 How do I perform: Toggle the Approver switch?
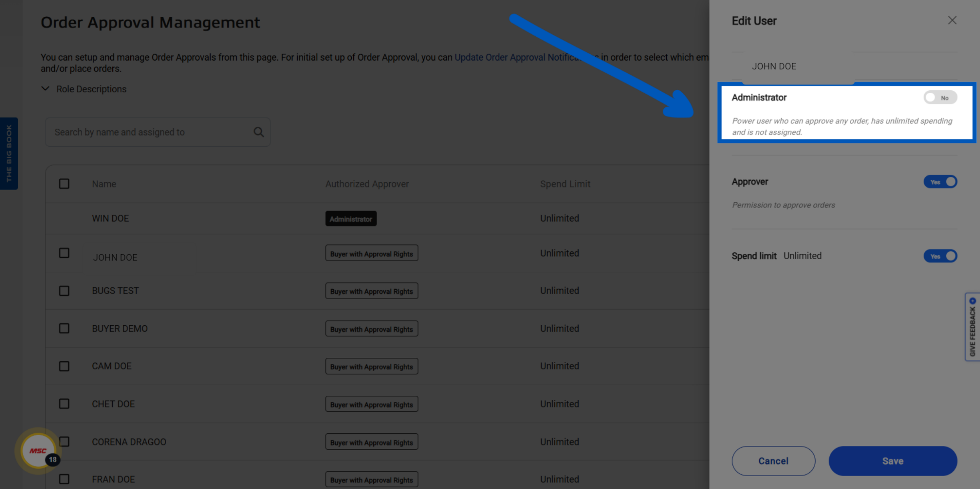tap(940, 182)
